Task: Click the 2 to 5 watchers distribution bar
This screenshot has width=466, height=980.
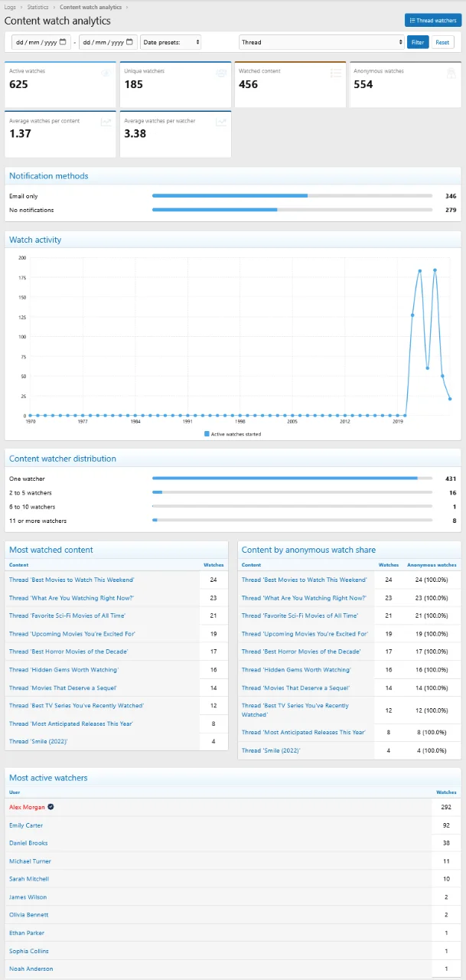Action: [292, 493]
